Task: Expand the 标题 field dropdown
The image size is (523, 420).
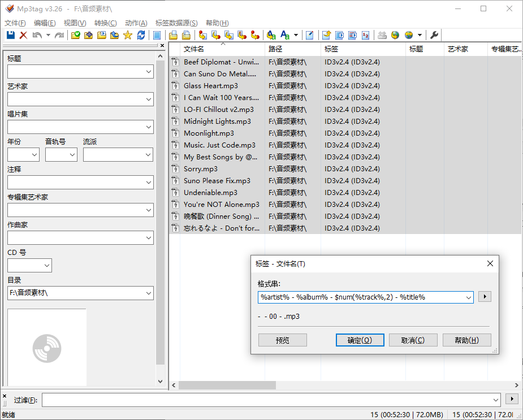Action: click(149, 72)
